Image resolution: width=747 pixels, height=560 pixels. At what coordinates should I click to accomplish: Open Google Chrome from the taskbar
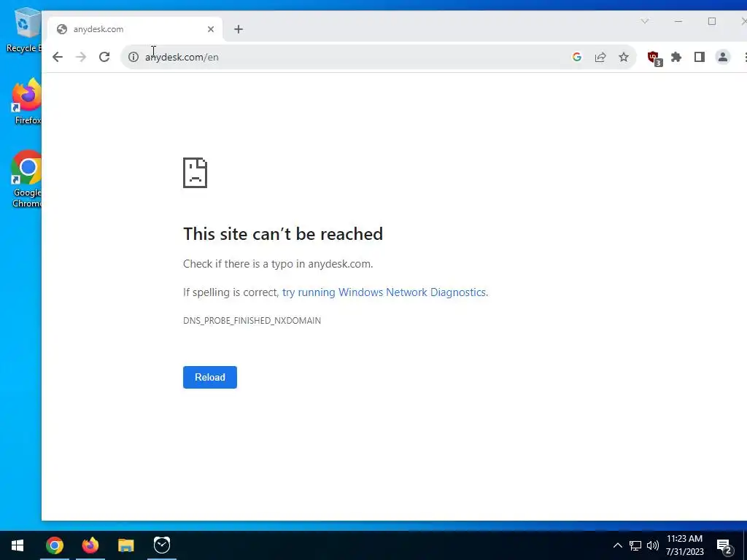point(55,545)
